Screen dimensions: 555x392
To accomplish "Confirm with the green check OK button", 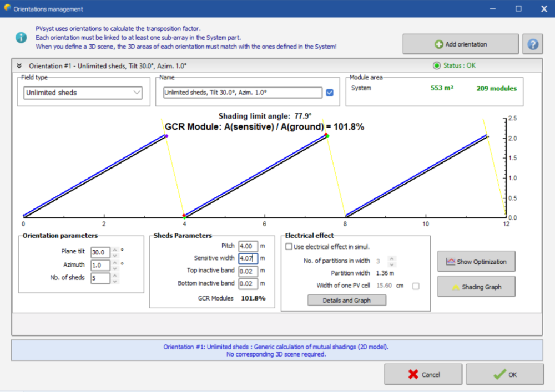I will (x=504, y=374).
